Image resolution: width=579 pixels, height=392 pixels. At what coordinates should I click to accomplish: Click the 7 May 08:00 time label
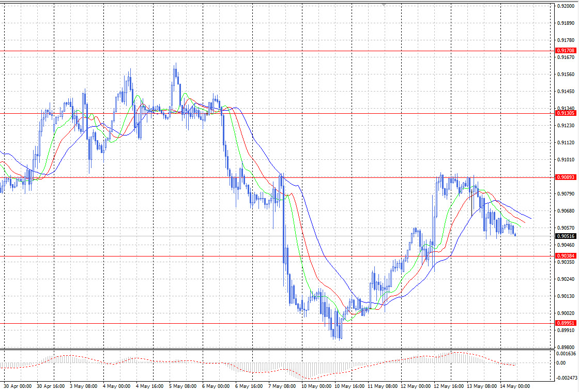(x=282, y=386)
